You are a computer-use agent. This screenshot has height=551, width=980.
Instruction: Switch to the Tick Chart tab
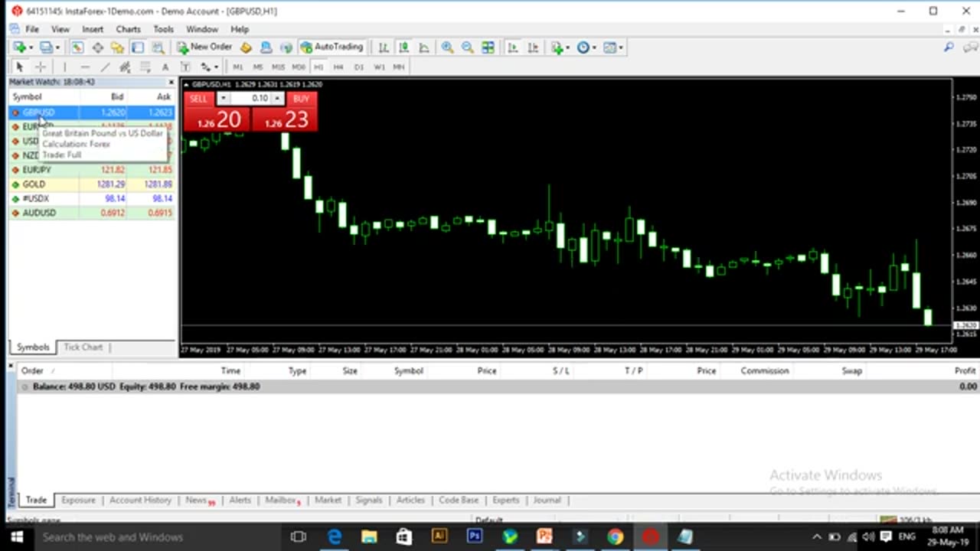pyautogui.click(x=83, y=347)
